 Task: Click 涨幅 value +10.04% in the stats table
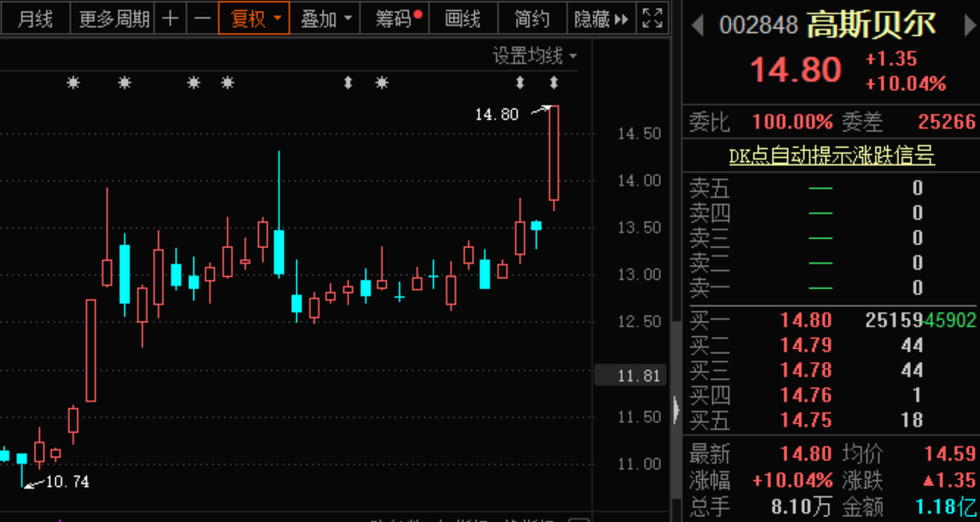tap(792, 480)
